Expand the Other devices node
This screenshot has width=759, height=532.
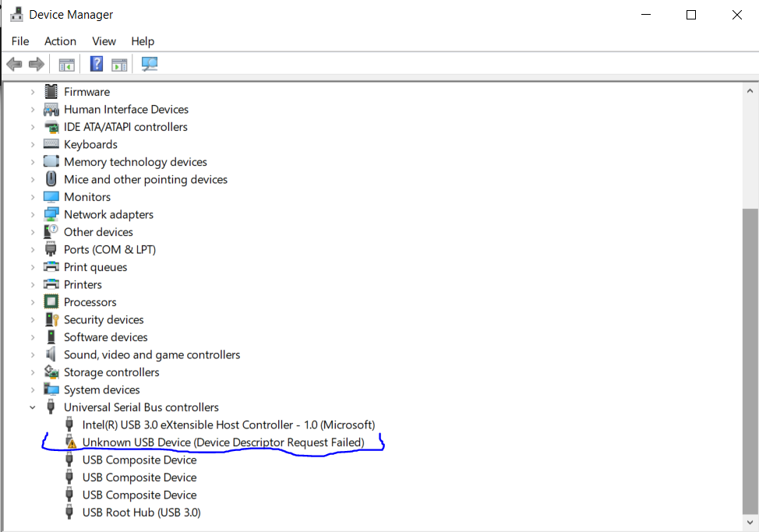coord(33,232)
